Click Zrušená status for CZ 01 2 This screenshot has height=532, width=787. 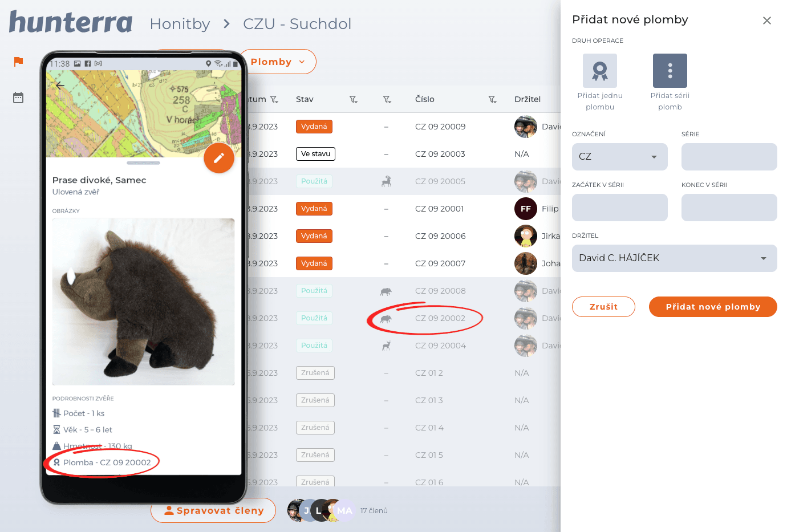[315, 373]
